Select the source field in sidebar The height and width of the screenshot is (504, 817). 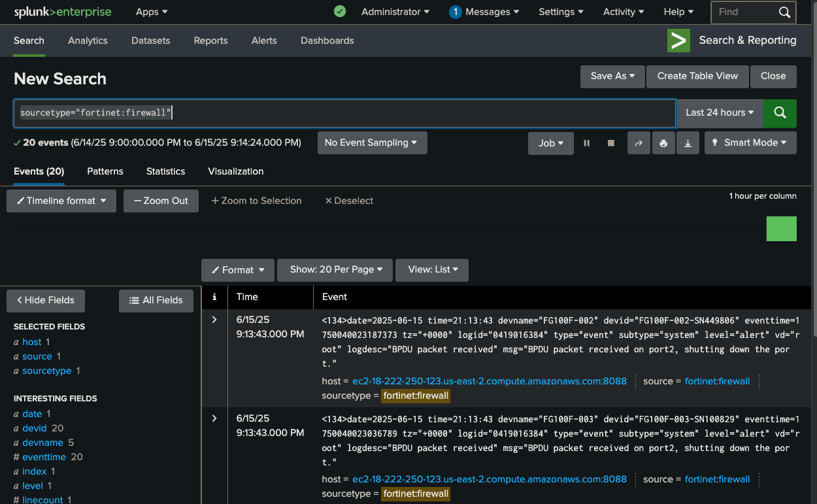coord(37,356)
